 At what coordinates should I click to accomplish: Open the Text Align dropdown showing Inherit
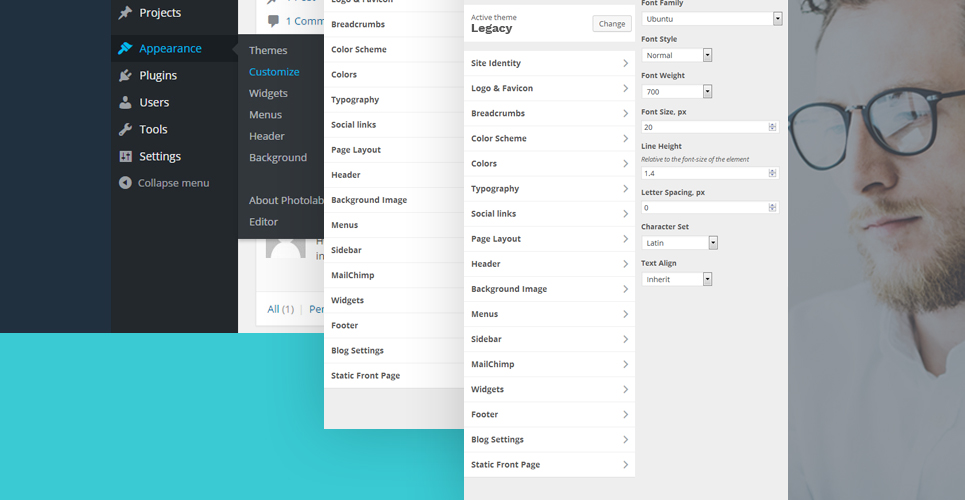(x=676, y=280)
